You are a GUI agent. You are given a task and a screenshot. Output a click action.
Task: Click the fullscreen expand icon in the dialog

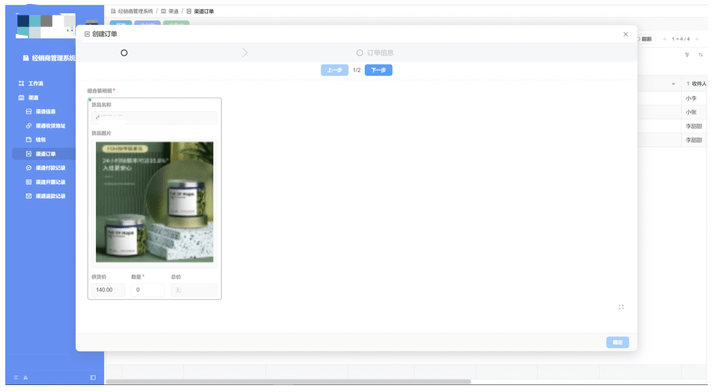pyautogui.click(x=621, y=307)
